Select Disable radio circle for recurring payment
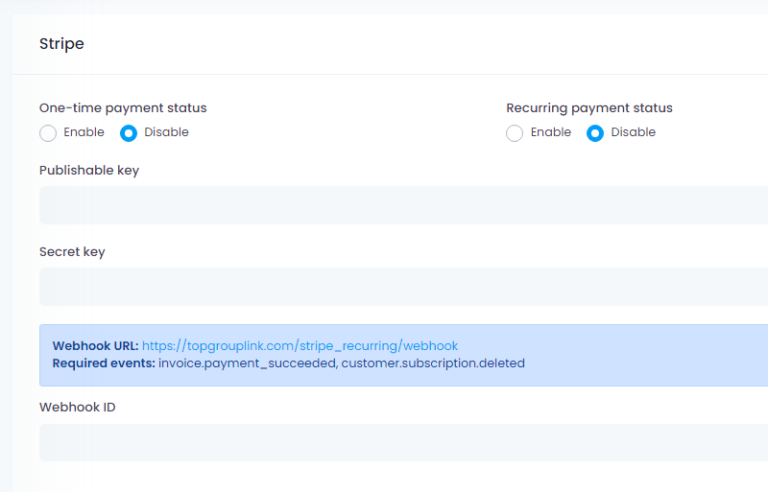Screen dimensions: 768x492 pyautogui.click(x=595, y=133)
